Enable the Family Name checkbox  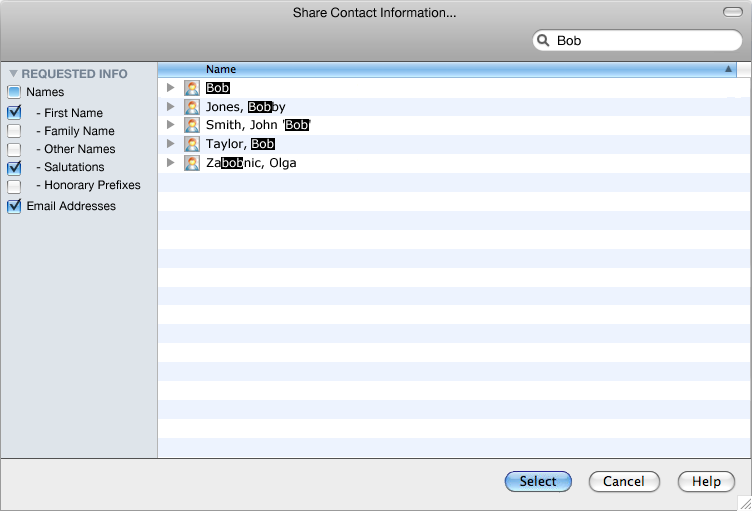tap(14, 131)
